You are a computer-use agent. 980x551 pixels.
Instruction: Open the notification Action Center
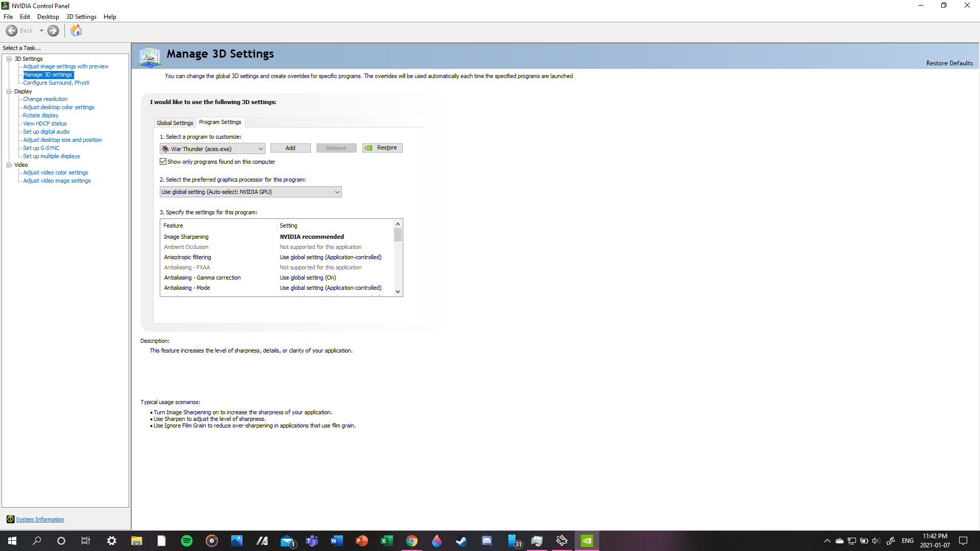point(963,541)
